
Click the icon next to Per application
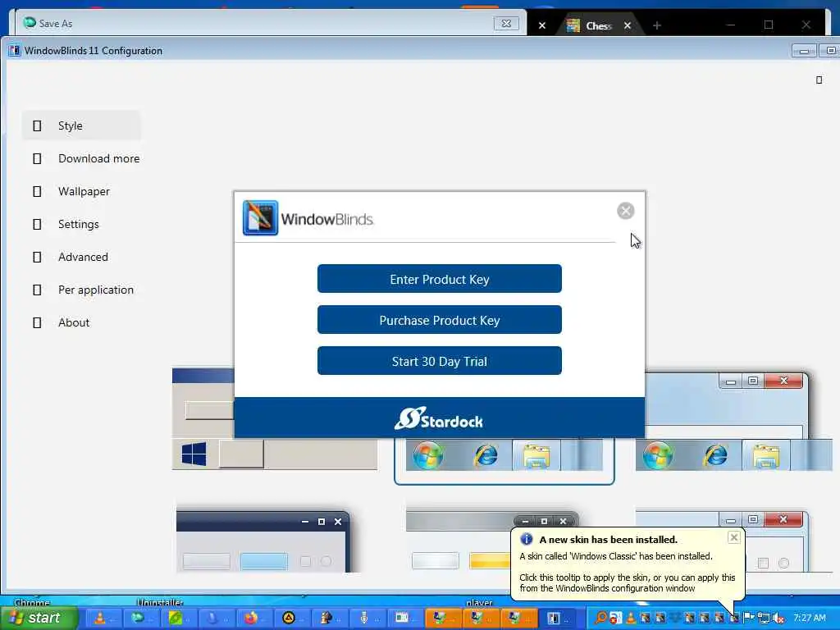[37, 290]
